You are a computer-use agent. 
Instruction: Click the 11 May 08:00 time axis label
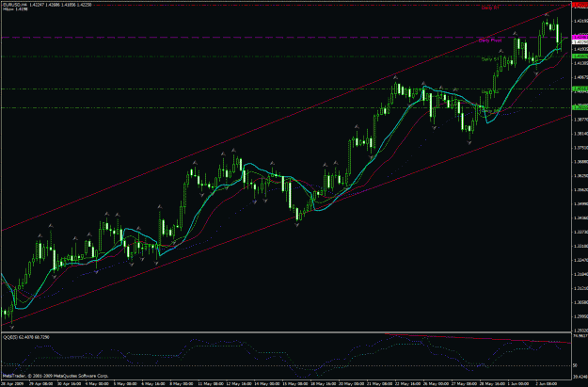tap(211, 384)
